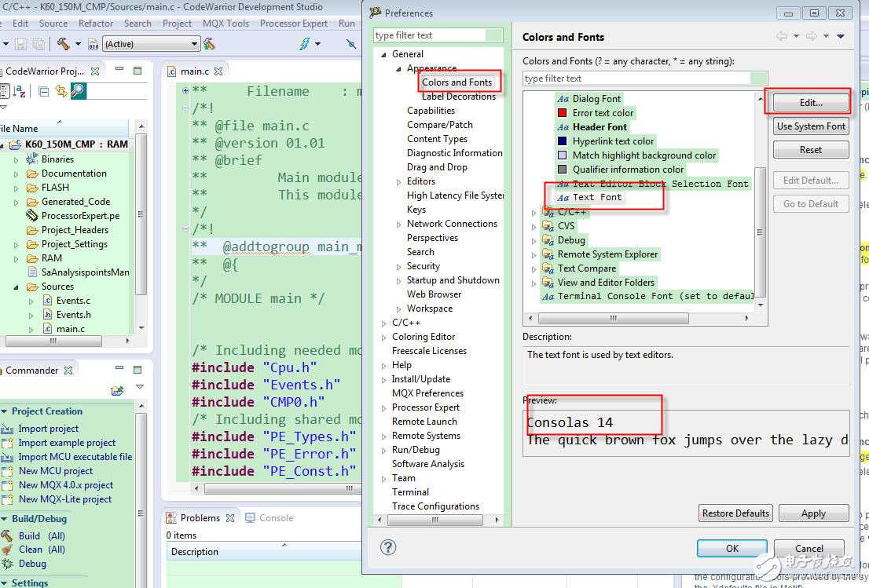Screen dimensions: 869x588
Task: Click Import project in Commander
Action: coord(48,429)
